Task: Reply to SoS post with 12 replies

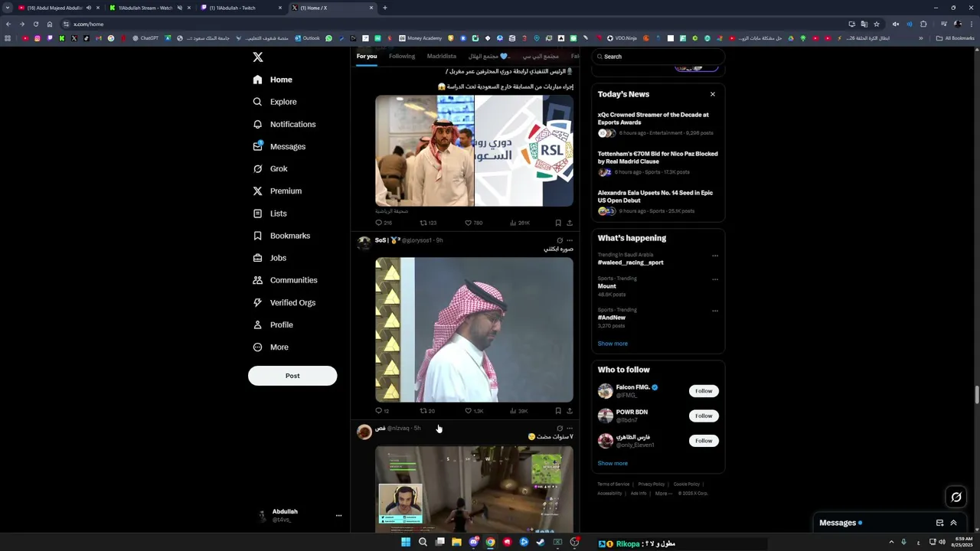Action: coord(382,411)
